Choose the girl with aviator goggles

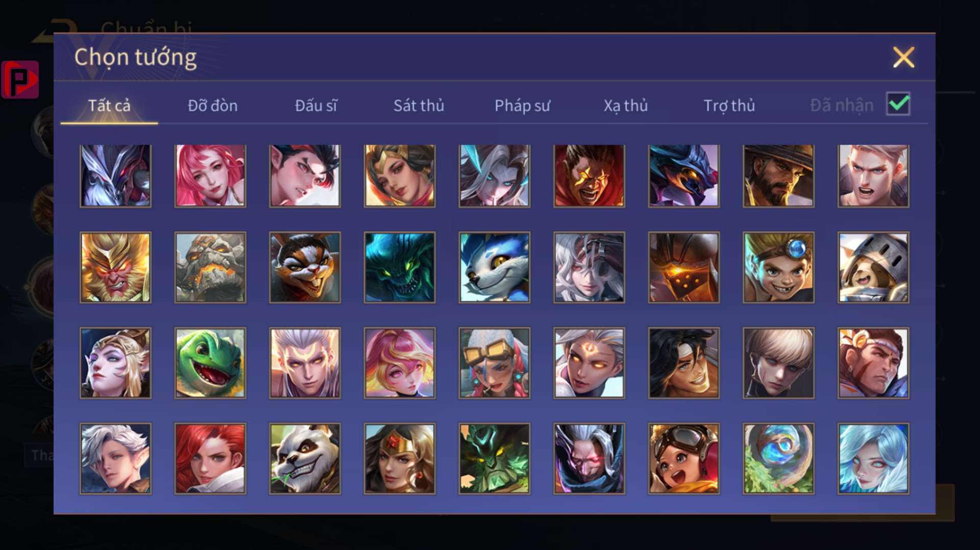[684, 458]
